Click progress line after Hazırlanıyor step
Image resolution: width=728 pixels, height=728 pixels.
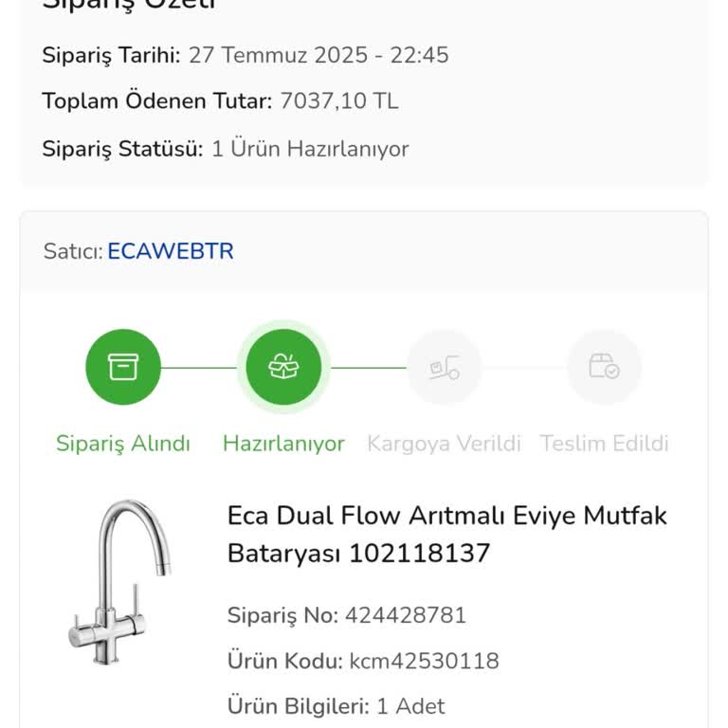(368, 368)
